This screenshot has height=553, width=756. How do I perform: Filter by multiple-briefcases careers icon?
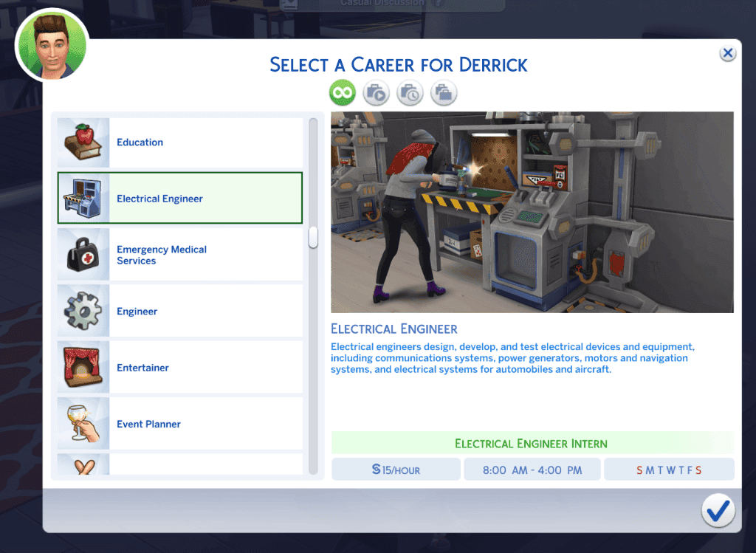pos(444,92)
